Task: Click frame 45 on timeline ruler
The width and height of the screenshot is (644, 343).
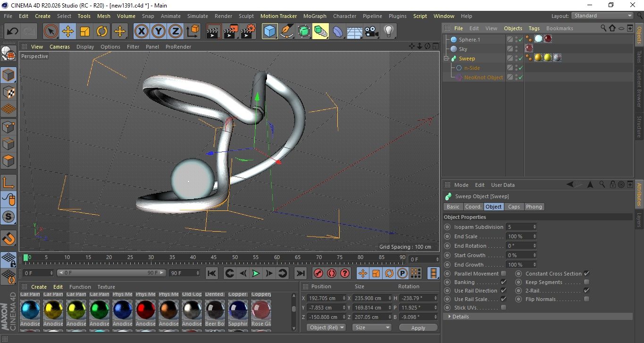Action: coord(214,258)
